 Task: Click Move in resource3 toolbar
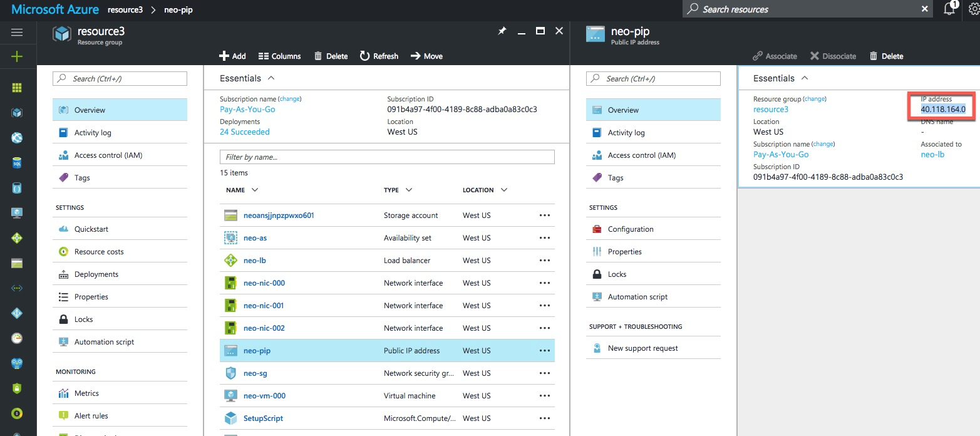point(426,56)
